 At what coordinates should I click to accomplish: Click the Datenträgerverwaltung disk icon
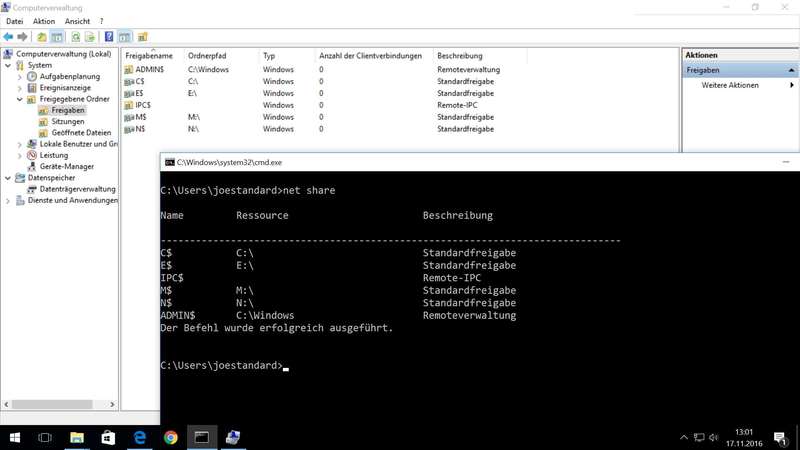[x=32, y=189]
